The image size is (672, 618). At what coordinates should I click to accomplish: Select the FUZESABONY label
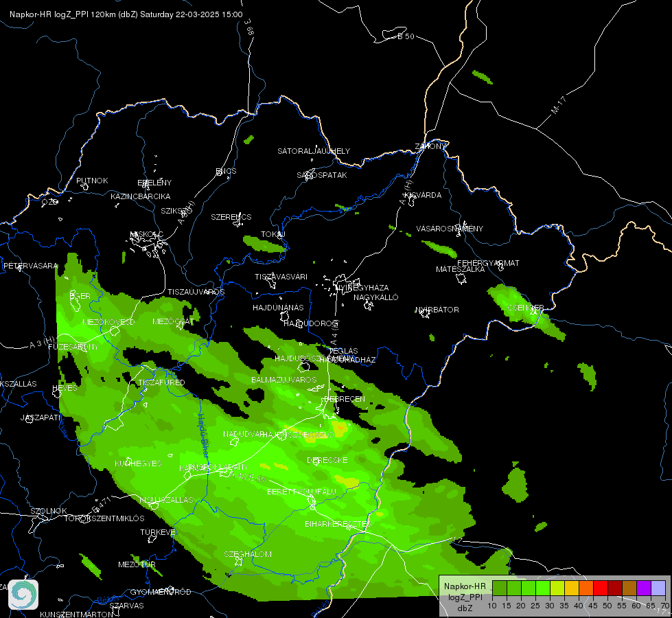click(73, 347)
